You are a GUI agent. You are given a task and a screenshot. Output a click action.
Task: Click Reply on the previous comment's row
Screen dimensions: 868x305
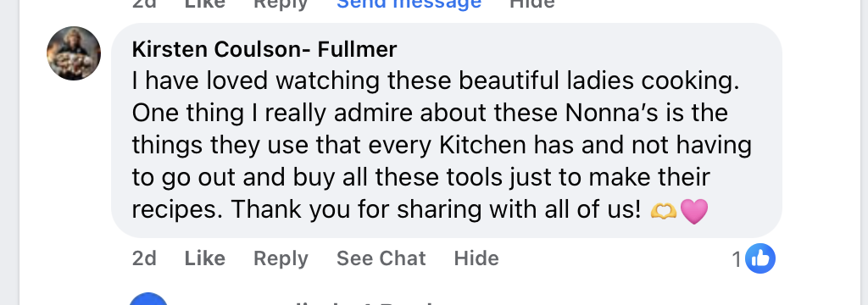(281, 3)
